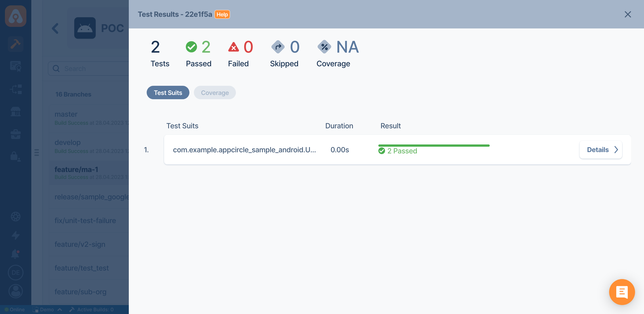Click the green passed progress bar
The height and width of the screenshot is (314, 644).
click(434, 146)
